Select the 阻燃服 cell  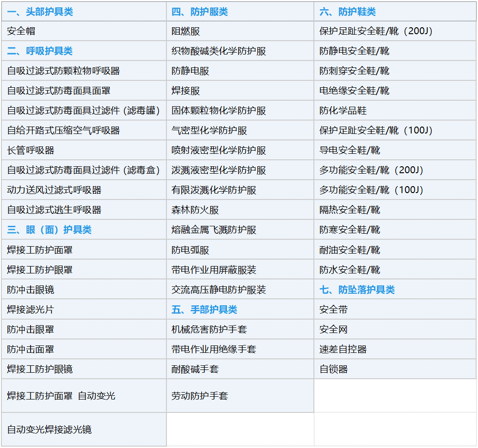click(240, 31)
